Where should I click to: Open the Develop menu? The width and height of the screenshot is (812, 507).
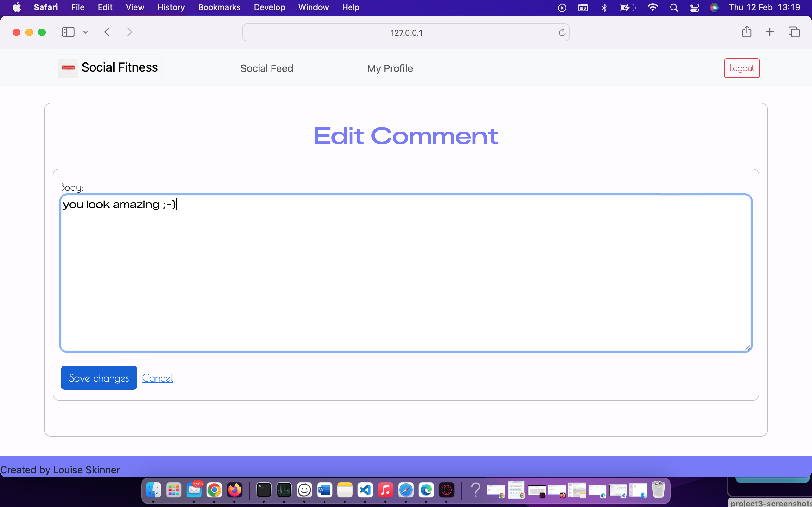pyautogui.click(x=269, y=7)
